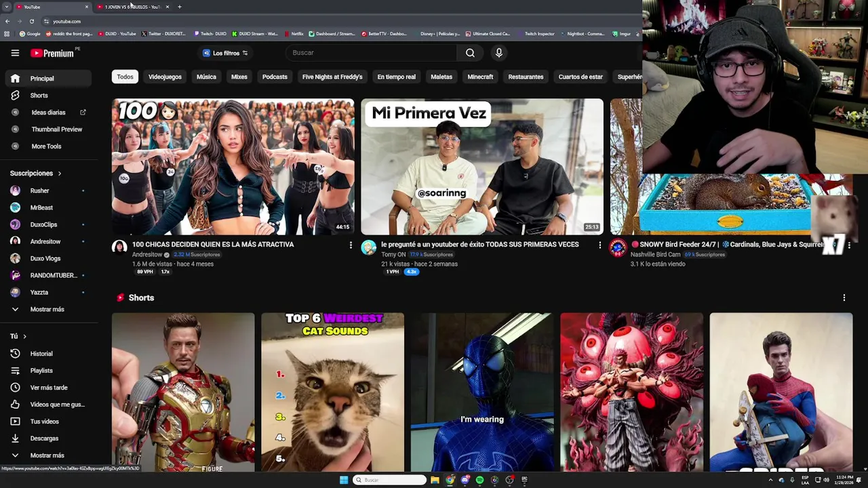Select the Todos filter chip
868x488 pixels.
[125, 77]
